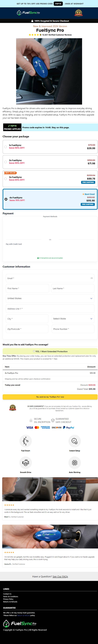Open the Terms & Conditions footer link
98x644 pixels.
coord(11,596)
